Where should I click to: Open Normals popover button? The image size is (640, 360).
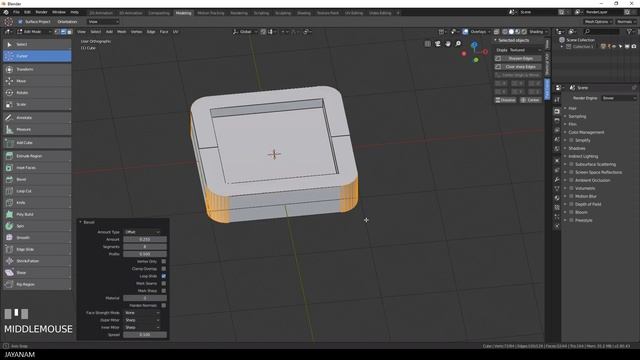tap(626, 22)
